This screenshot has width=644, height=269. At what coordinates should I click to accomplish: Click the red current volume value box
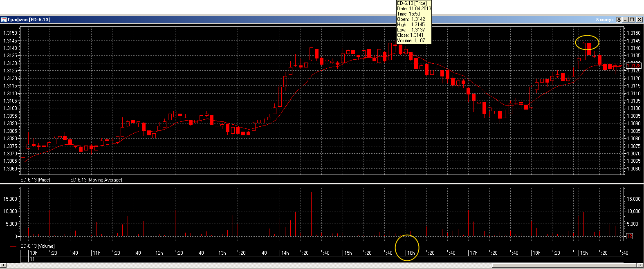[630, 236]
